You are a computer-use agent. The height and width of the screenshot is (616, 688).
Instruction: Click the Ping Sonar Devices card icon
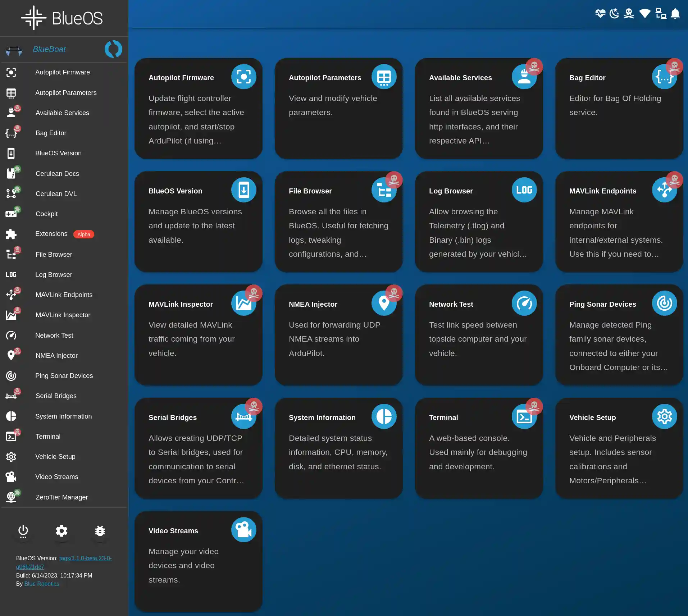[664, 303]
